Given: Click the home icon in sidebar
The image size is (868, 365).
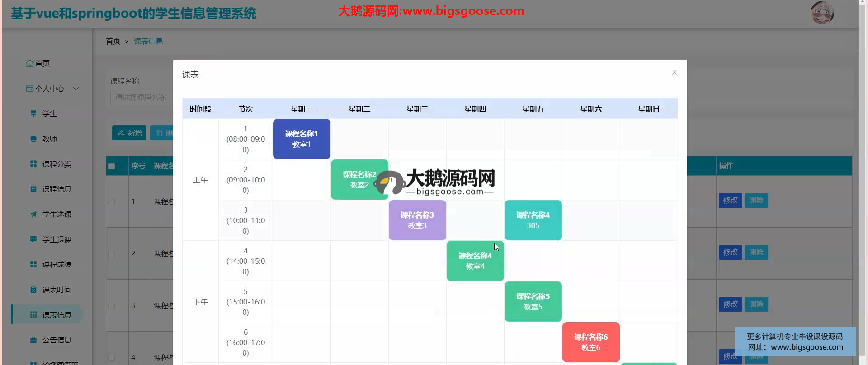Looking at the screenshot, I should click(x=30, y=63).
